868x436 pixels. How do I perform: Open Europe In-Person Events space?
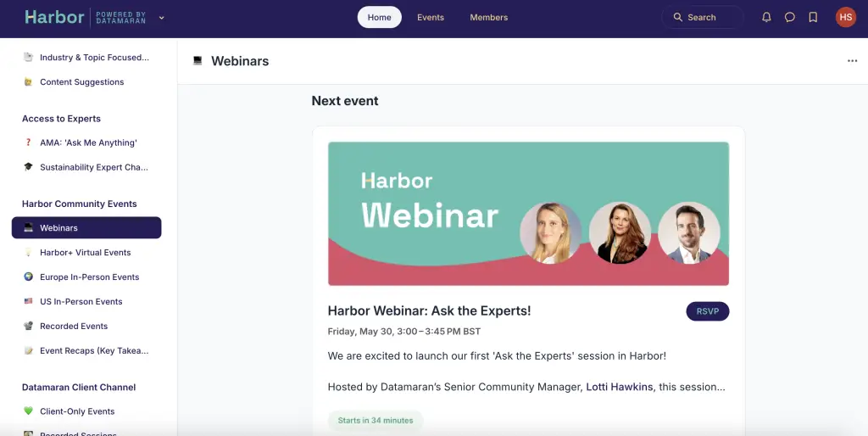tap(86, 277)
